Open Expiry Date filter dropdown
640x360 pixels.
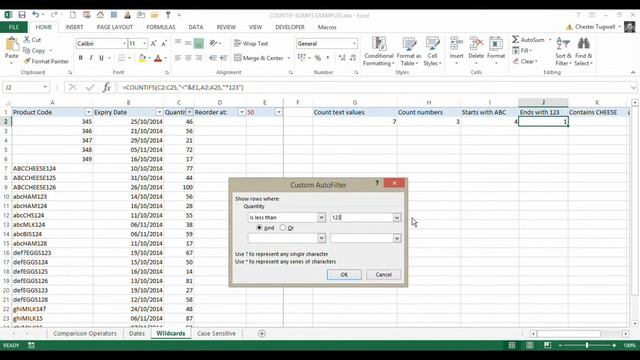click(x=159, y=112)
